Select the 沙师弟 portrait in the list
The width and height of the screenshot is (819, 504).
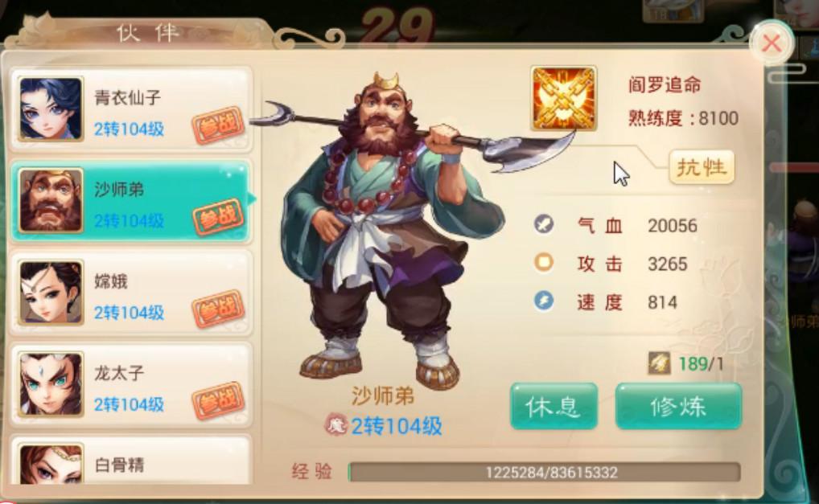51,200
